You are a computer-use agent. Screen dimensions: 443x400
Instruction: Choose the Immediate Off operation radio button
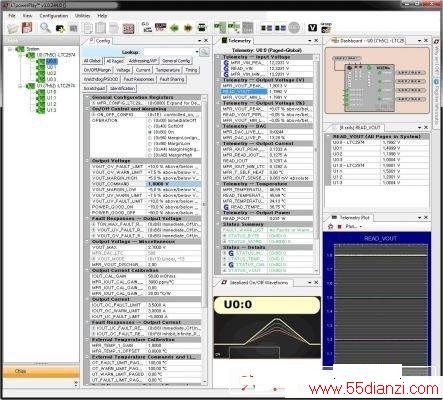click(x=150, y=120)
